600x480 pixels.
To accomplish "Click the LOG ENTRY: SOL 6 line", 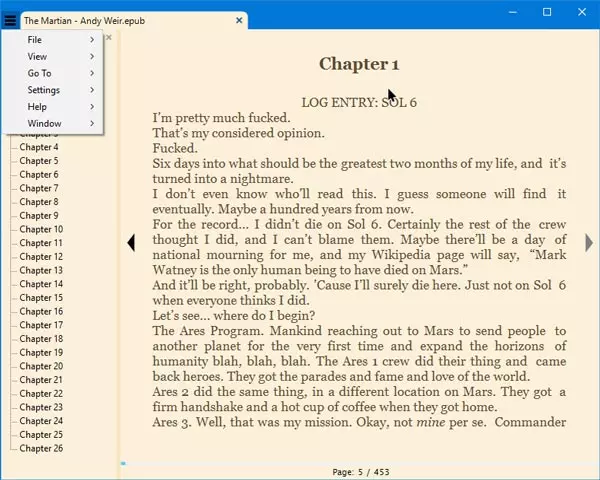I will [359, 103].
